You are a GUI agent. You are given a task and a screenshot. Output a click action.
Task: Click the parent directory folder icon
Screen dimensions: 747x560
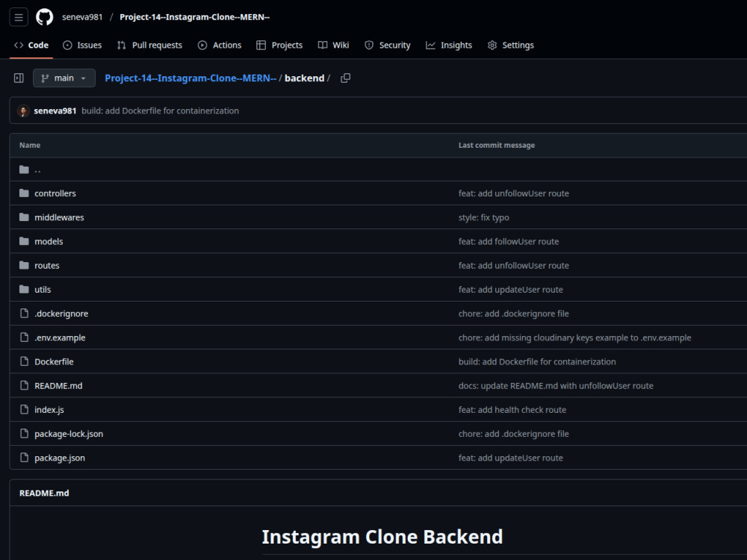click(x=25, y=169)
